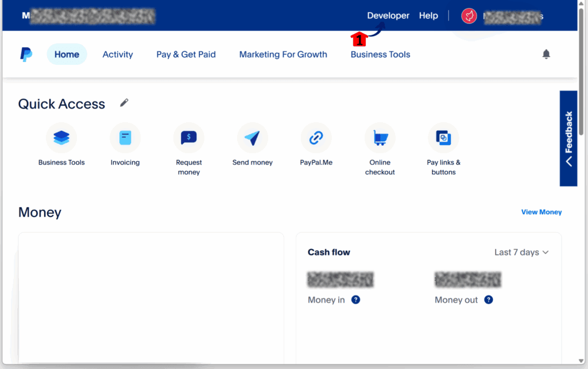Click the Developer link

point(388,15)
